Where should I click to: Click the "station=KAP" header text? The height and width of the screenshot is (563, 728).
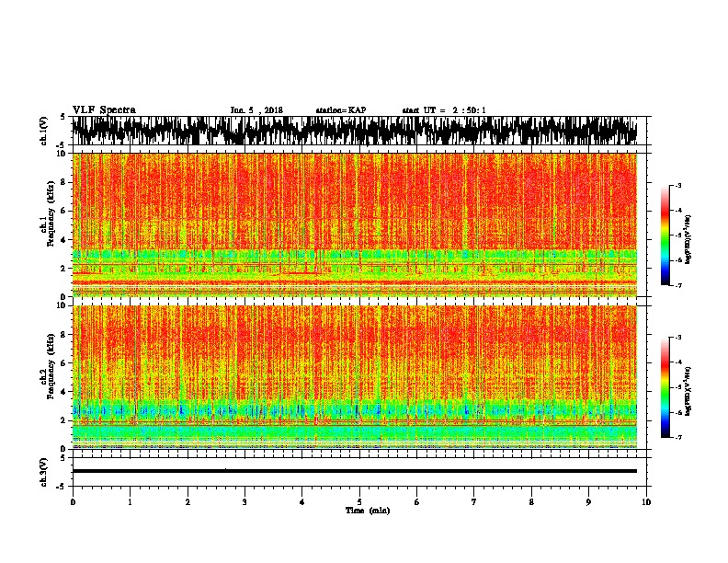click(x=341, y=110)
